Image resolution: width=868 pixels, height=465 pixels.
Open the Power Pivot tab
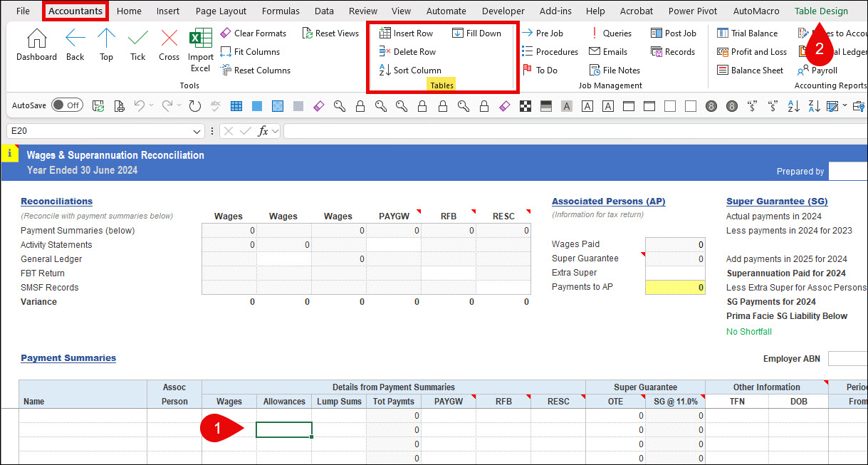click(x=693, y=11)
